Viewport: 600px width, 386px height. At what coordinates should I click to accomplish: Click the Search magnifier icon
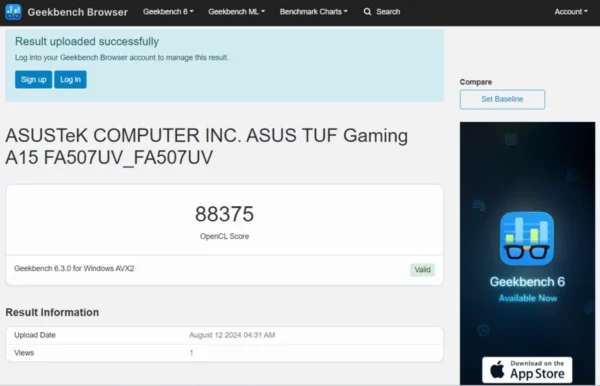(367, 12)
